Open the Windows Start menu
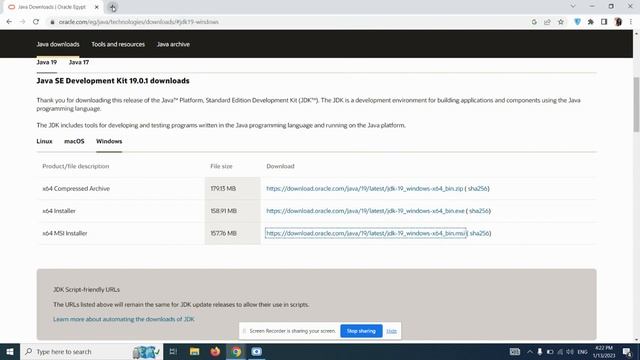The height and width of the screenshot is (360, 640). click(10, 351)
